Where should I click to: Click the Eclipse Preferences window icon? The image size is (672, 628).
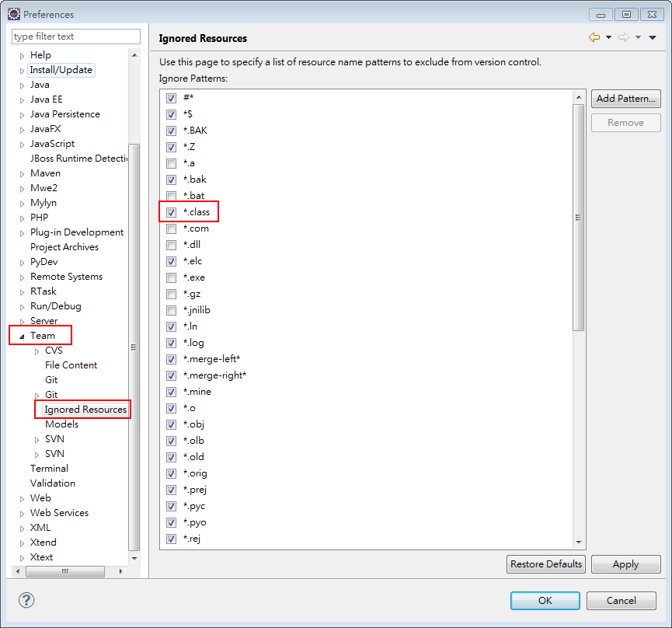(x=14, y=14)
